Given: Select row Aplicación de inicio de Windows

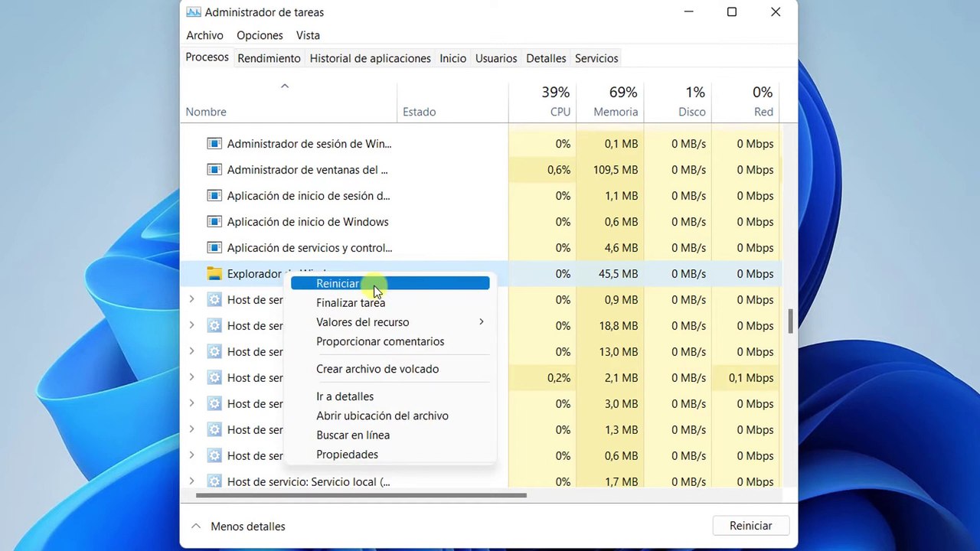Looking at the screenshot, I should tap(480, 222).
